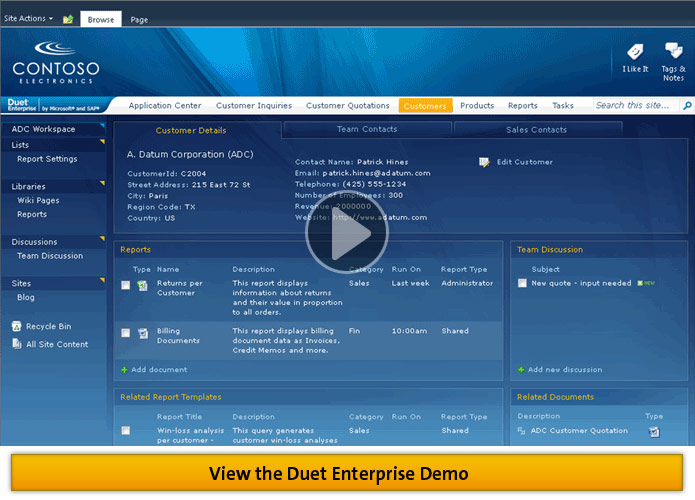Click the Search this site input field
Screen dimensions: 695x500
point(636,105)
